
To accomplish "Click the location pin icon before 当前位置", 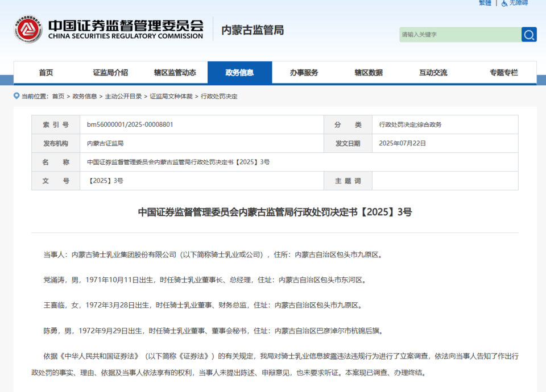I will coord(16,96).
